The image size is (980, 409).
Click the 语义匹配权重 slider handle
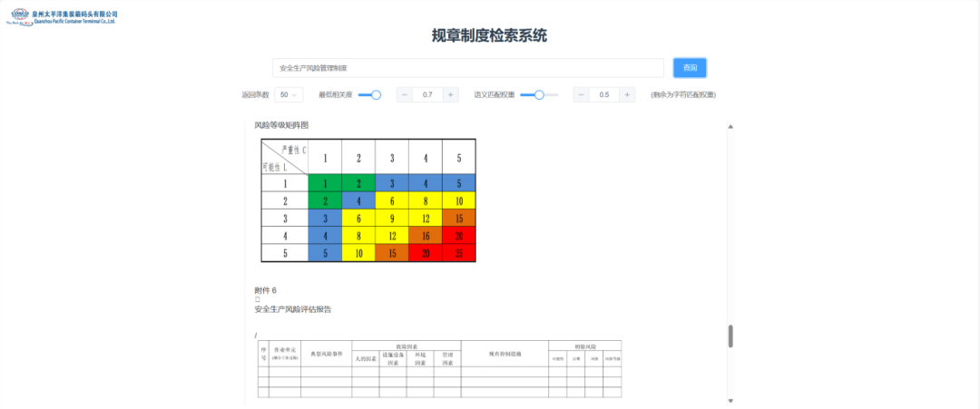tap(539, 95)
